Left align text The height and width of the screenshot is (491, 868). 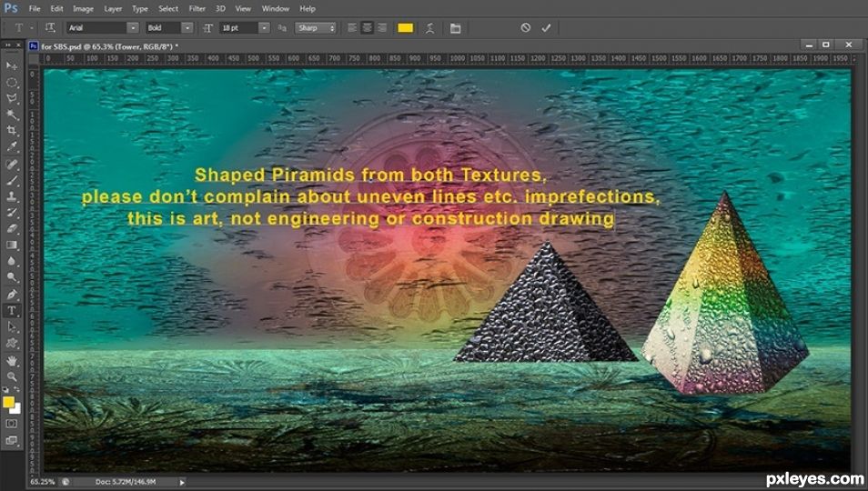[x=352, y=27]
